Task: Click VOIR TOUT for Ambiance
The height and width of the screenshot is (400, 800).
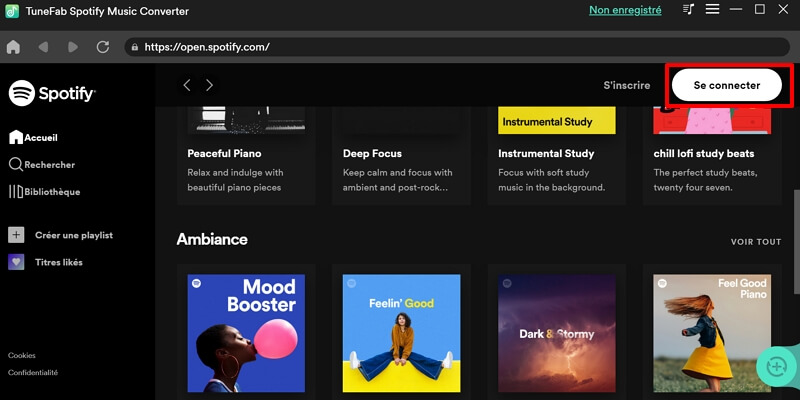Action: [756, 242]
